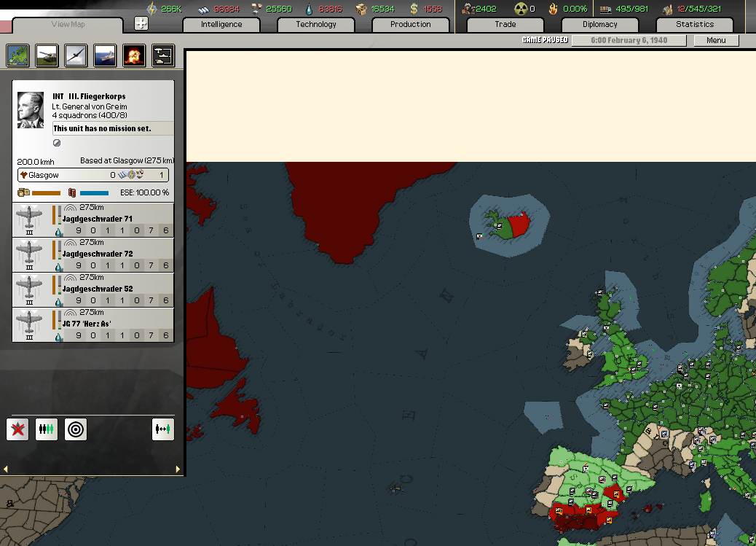The image size is (756, 546).
Task: Open the combined forces organization icon
Action: pyautogui.click(x=163, y=55)
